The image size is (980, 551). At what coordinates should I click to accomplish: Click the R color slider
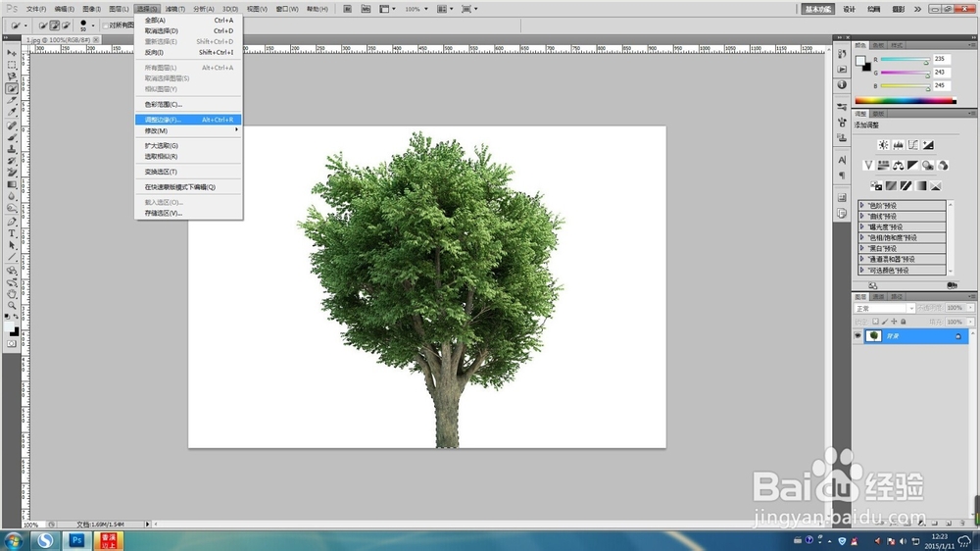tap(904, 60)
